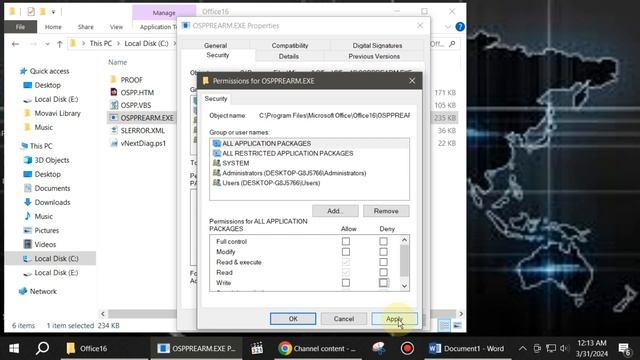Click the Explorer up-one-level arrow
The image size is (640, 360).
pos(60,44)
